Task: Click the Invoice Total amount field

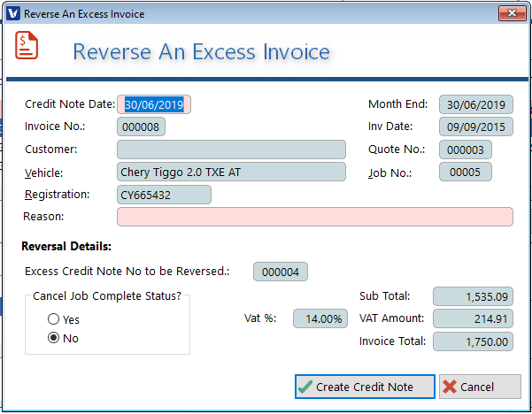Action: tap(473, 341)
